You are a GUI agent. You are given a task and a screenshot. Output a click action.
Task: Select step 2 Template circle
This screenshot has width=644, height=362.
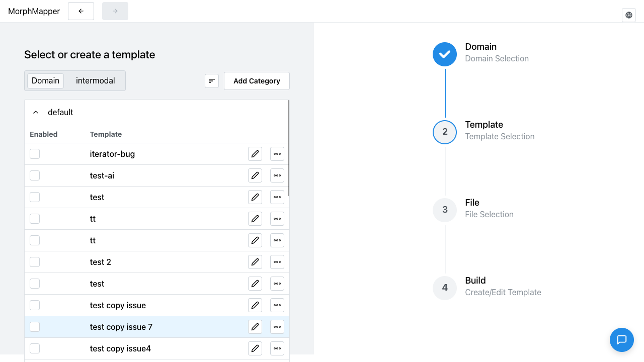(x=445, y=132)
